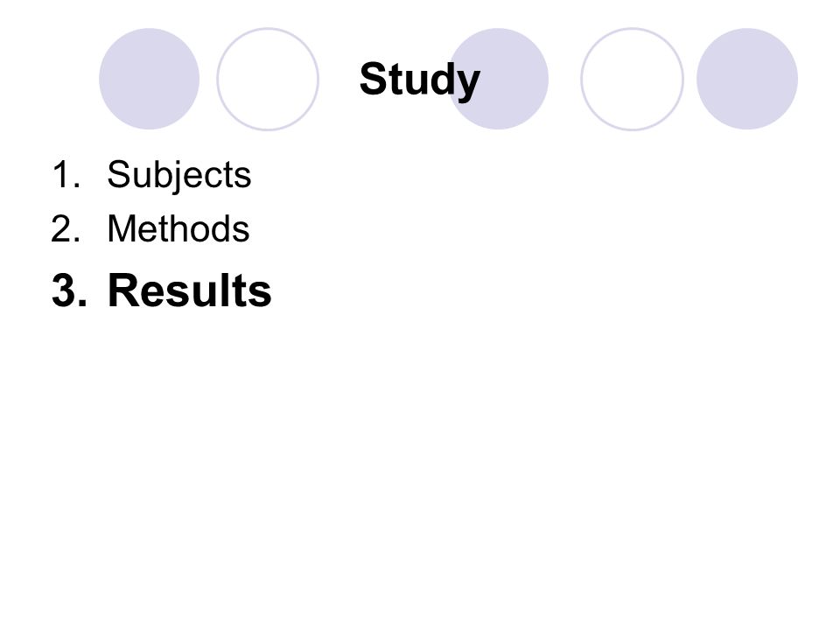This screenshot has height=630, width=840.
Task: Select the Study slide title
Action: pyautogui.click(x=419, y=80)
